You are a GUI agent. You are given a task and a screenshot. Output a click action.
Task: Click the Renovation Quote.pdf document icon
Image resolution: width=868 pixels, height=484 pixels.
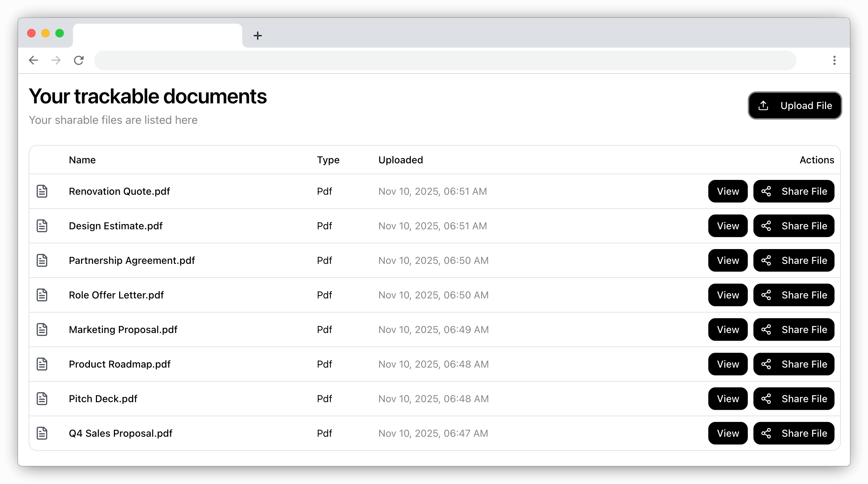(42, 191)
